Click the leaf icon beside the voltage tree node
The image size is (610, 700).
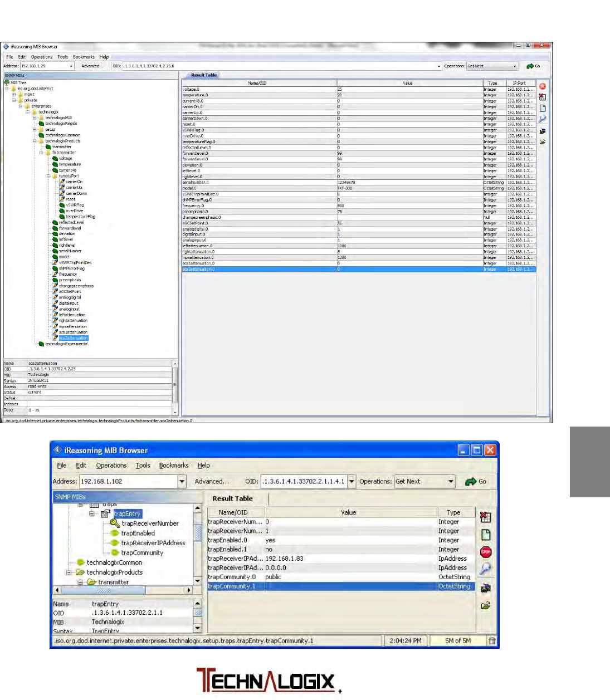55,159
